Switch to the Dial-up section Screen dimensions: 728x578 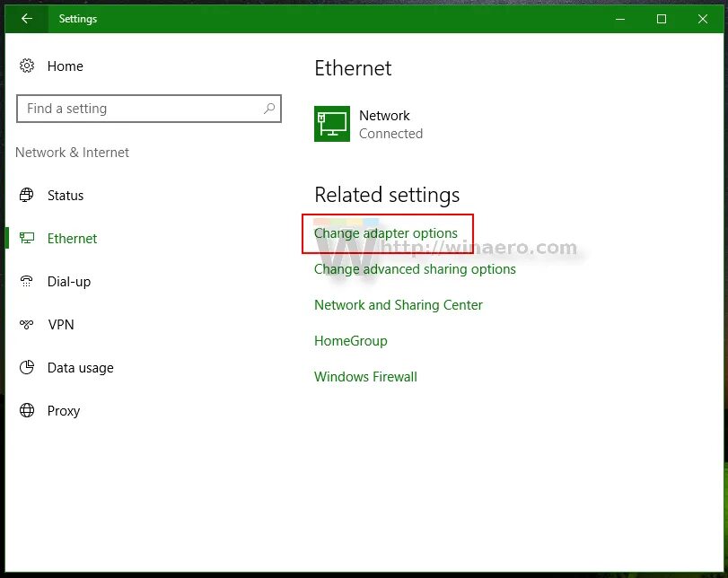69,281
